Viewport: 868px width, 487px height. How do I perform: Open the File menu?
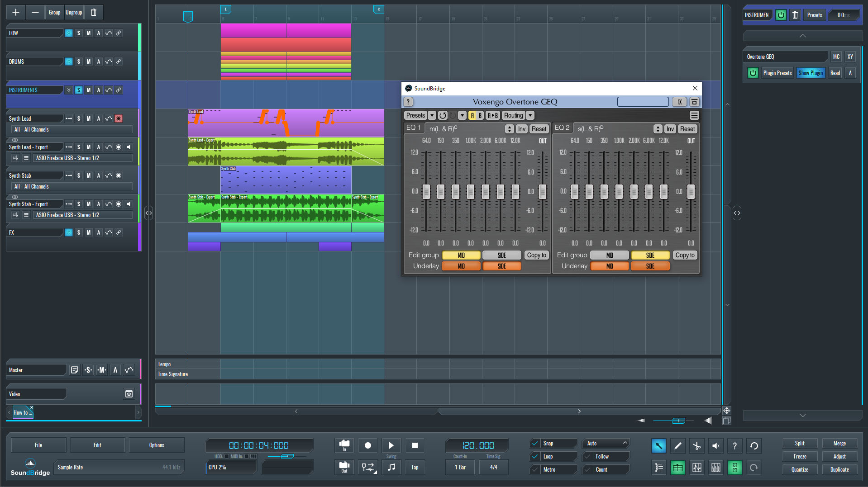pos(38,445)
